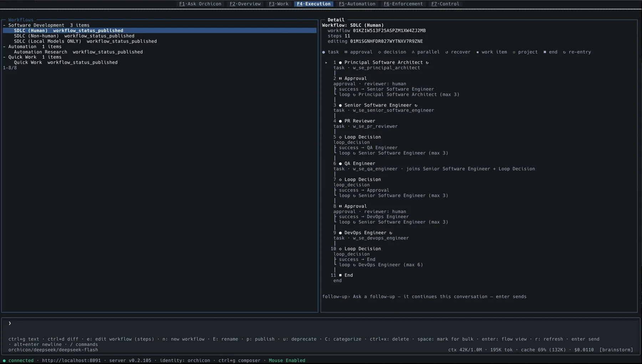Click the decision diamond icon in legend
Screen dimensions: 642x364
click(379, 52)
